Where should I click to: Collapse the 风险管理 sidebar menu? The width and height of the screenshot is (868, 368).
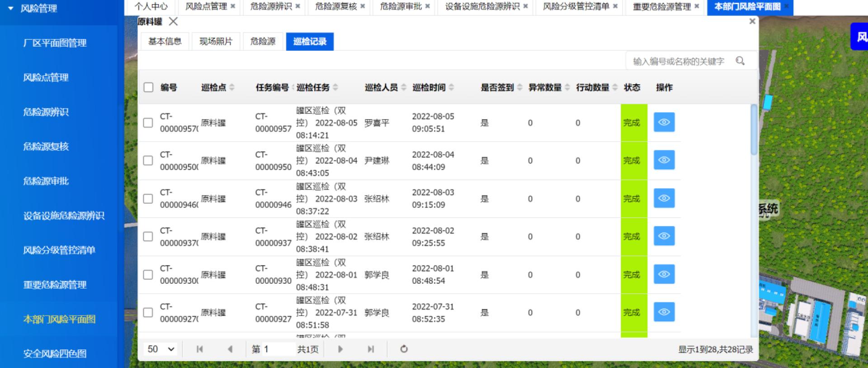pyautogui.click(x=10, y=8)
